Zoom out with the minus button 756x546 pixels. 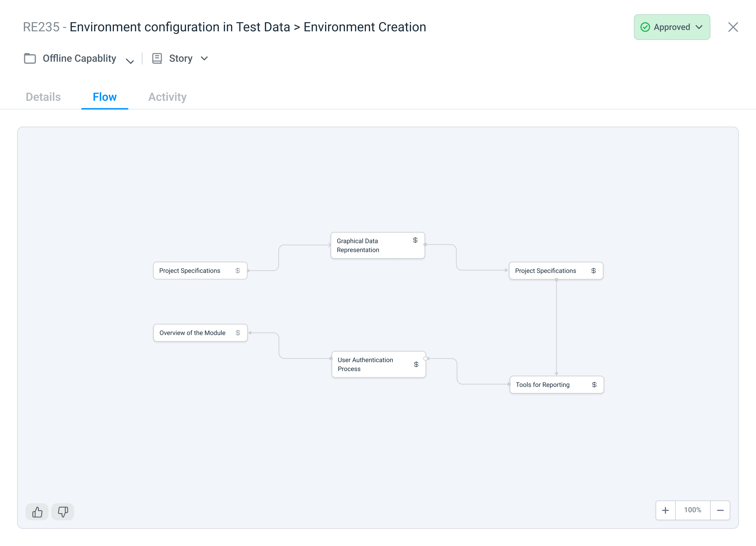[x=720, y=510]
